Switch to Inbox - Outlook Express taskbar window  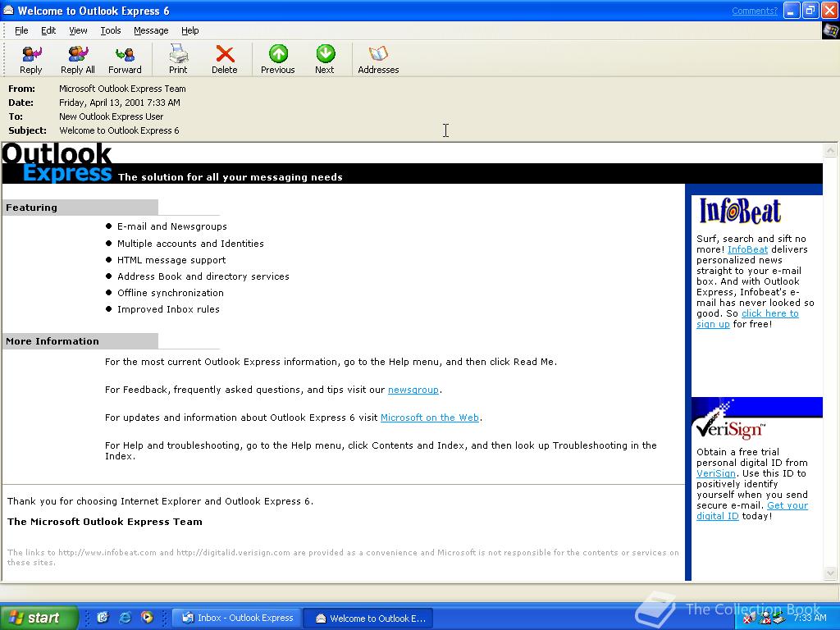(x=237, y=618)
